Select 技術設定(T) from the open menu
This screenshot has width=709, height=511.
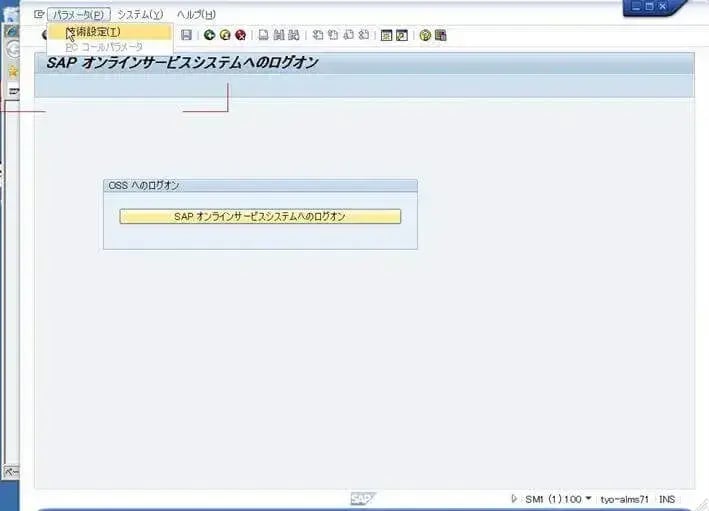(x=93, y=32)
